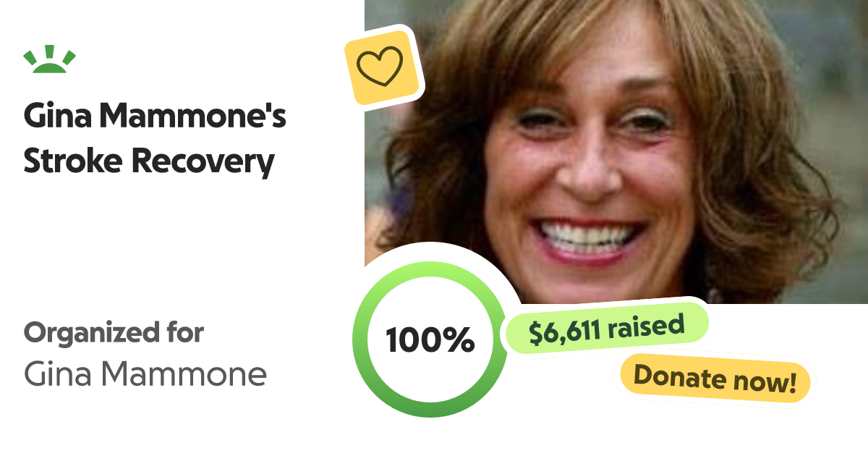Click the green half-sun of the logo
The image size is (868, 456).
[x=50, y=68]
